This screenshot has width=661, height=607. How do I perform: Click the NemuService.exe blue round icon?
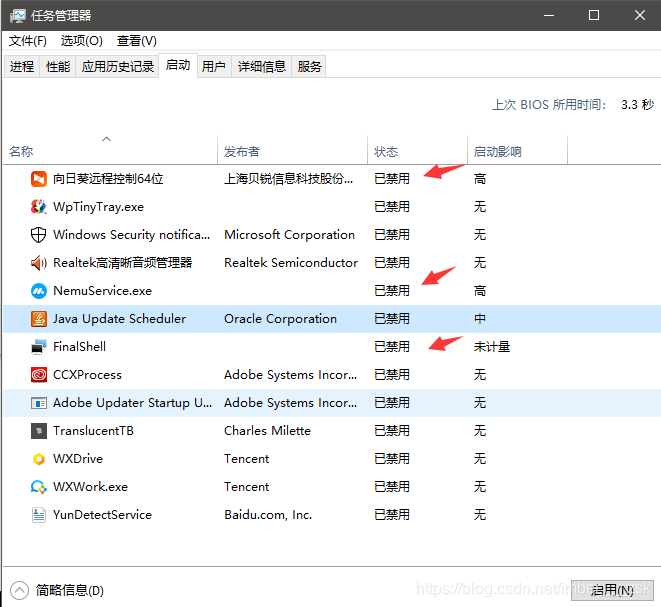[x=39, y=291]
